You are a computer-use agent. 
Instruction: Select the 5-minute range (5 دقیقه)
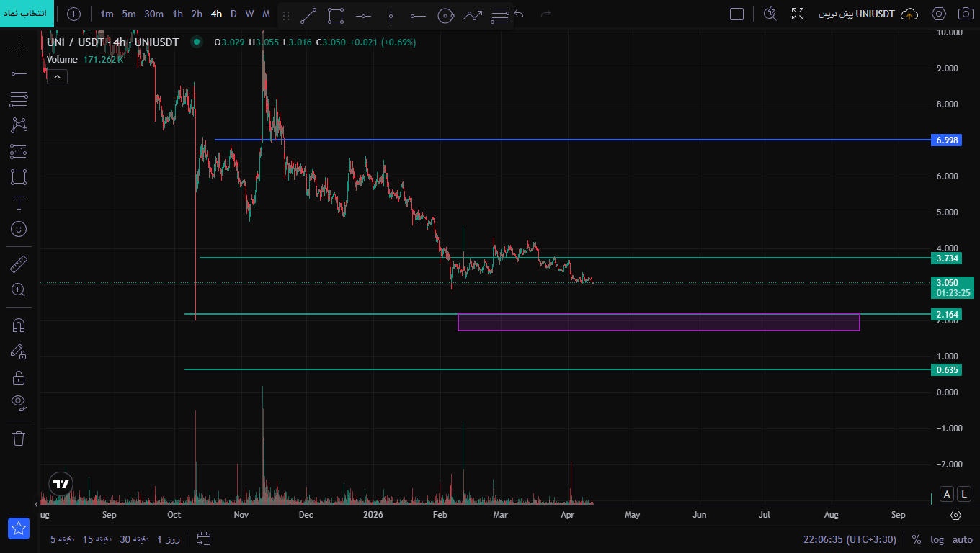(x=63, y=539)
